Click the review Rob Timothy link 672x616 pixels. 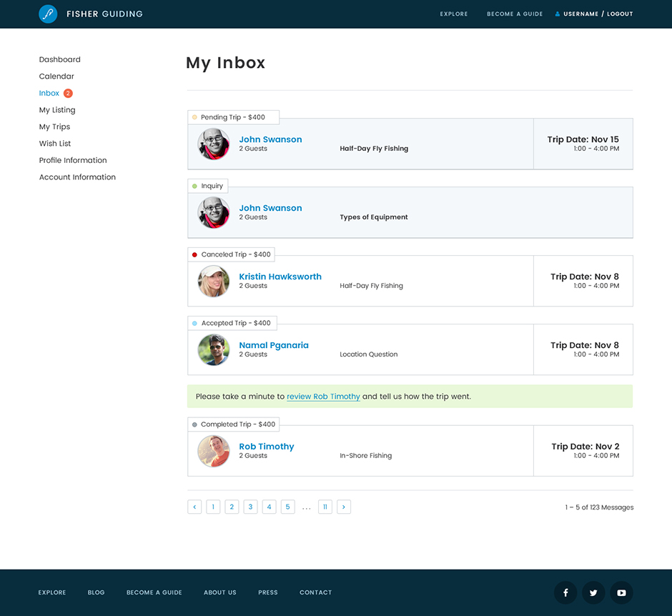point(323,397)
